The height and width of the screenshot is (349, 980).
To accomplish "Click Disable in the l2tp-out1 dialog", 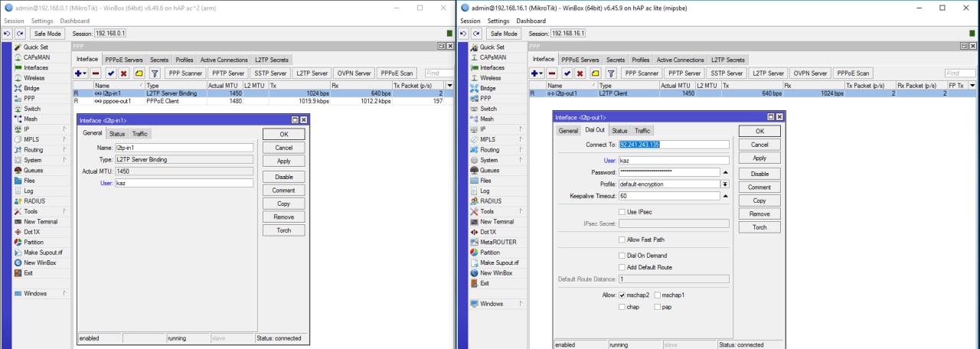I will 759,174.
